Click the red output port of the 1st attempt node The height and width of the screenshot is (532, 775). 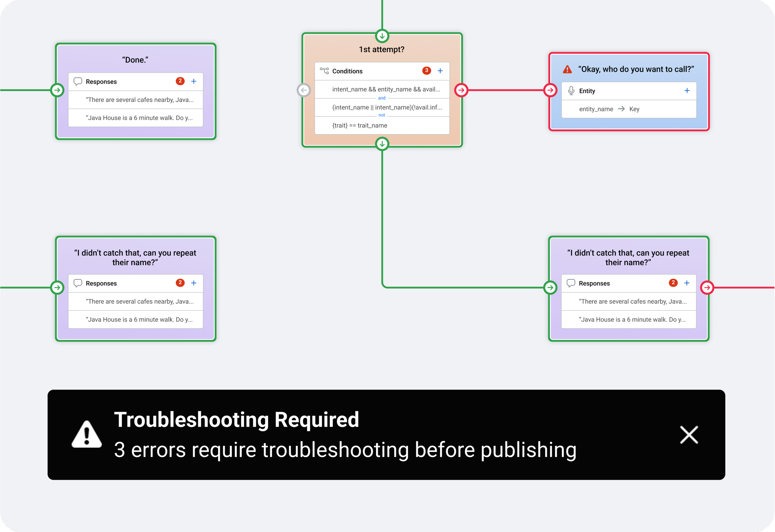click(461, 90)
